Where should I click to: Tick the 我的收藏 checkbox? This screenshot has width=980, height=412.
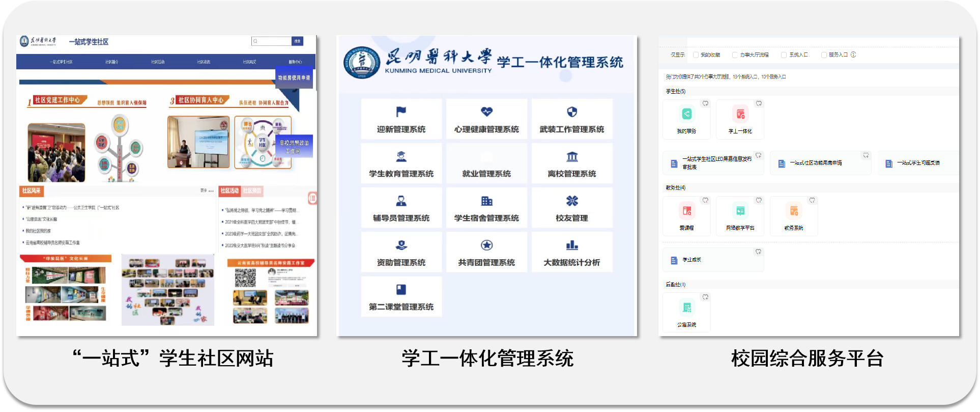tap(696, 55)
